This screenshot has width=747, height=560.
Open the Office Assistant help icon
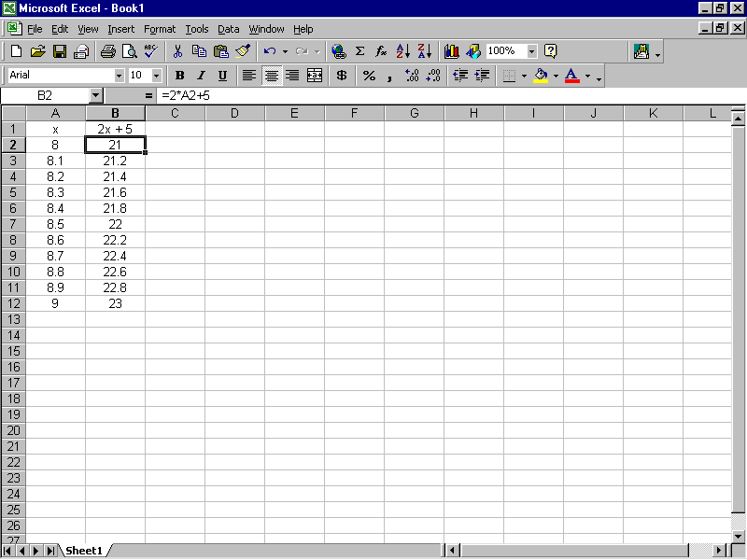[550, 51]
